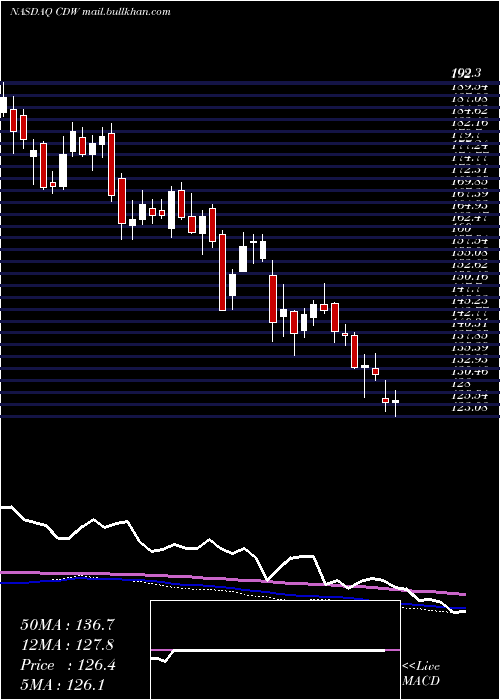Select the 12MA : 127.8 readout
Viewport: 500px width, 700px height.
click(x=67, y=645)
